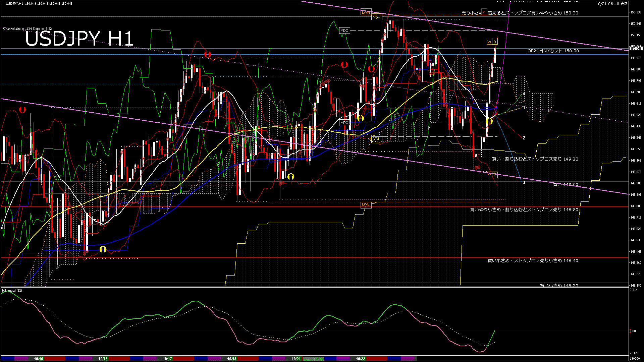The width and height of the screenshot is (644, 362).
Task: Click the 10/21 06:48 更新 timestamp
Action: tap(612, 4)
